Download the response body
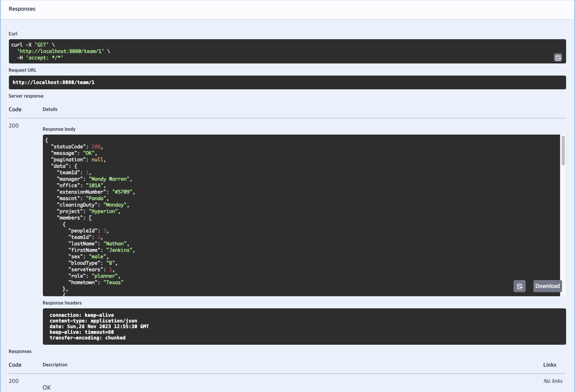Viewport: 575px width, 392px height. (548, 286)
